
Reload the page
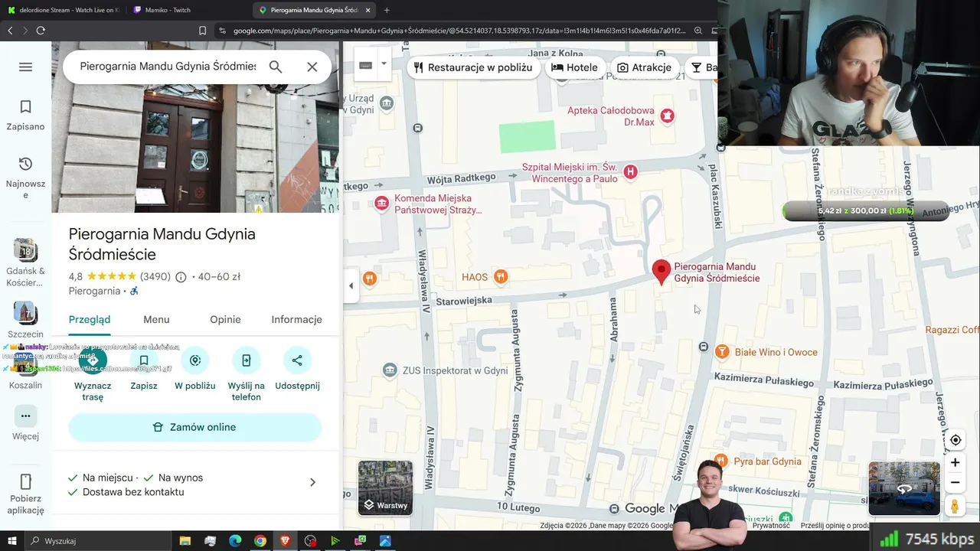pyautogui.click(x=41, y=31)
